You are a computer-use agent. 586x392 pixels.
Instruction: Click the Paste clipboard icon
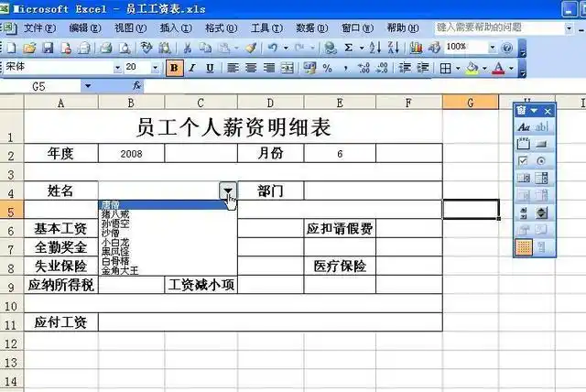coord(224,48)
